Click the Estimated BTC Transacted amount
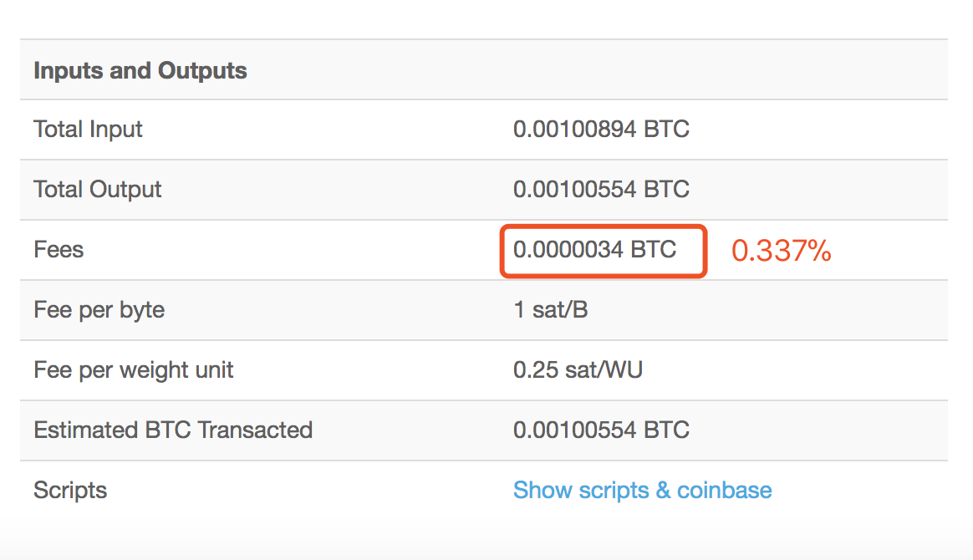The image size is (973, 560). 601,430
